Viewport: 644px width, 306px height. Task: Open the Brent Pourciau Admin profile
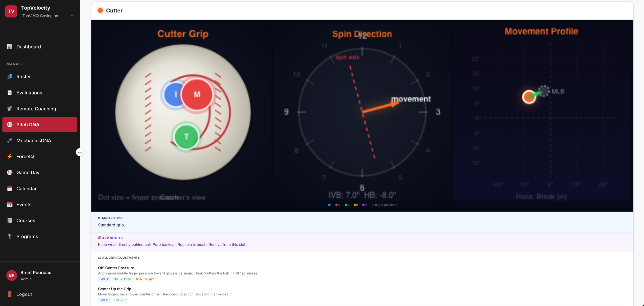tap(36, 276)
